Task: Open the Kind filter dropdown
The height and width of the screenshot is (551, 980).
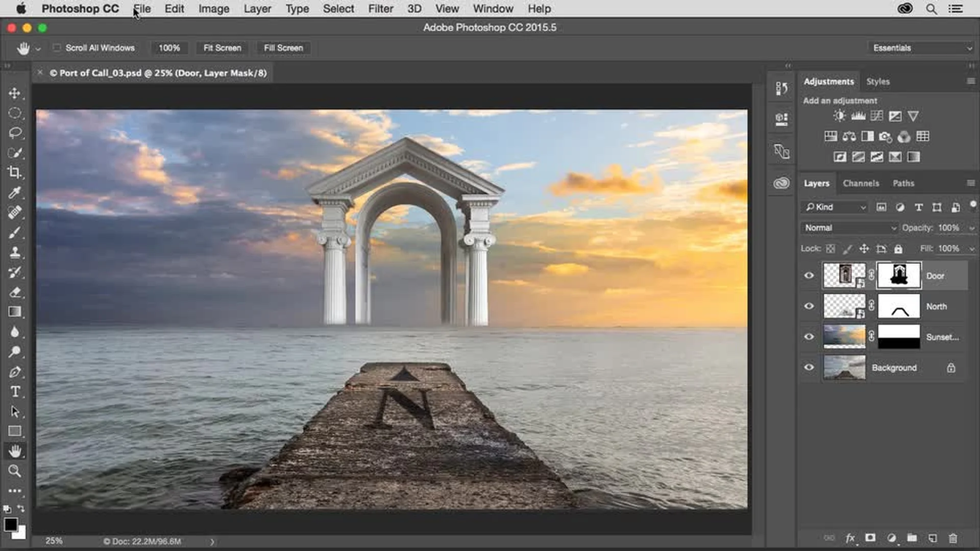Action: point(835,207)
